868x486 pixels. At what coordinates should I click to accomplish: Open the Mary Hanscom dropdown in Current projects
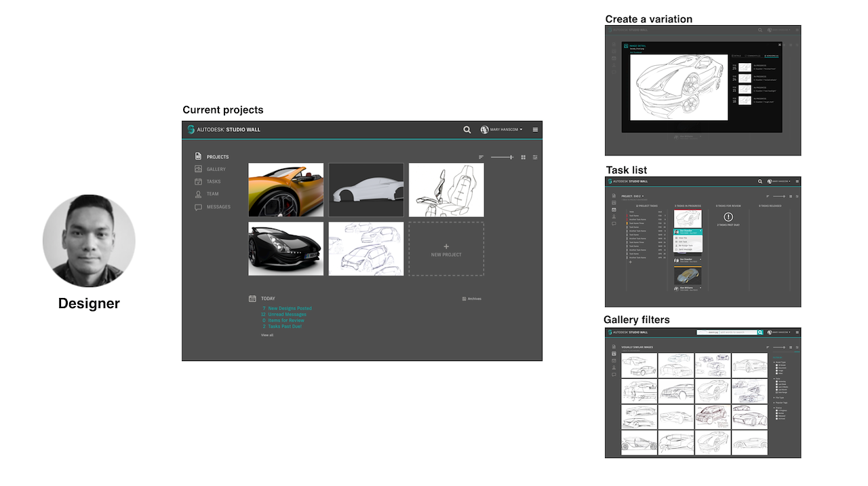click(x=502, y=130)
